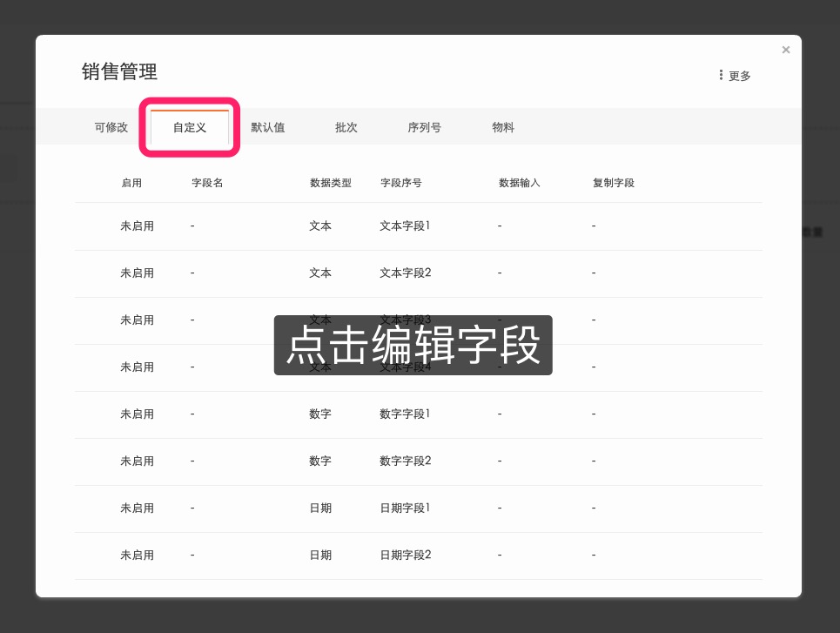The image size is (840, 633).
Task: Click 未启用 in the 数字字段1 row
Action: tap(138, 414)
